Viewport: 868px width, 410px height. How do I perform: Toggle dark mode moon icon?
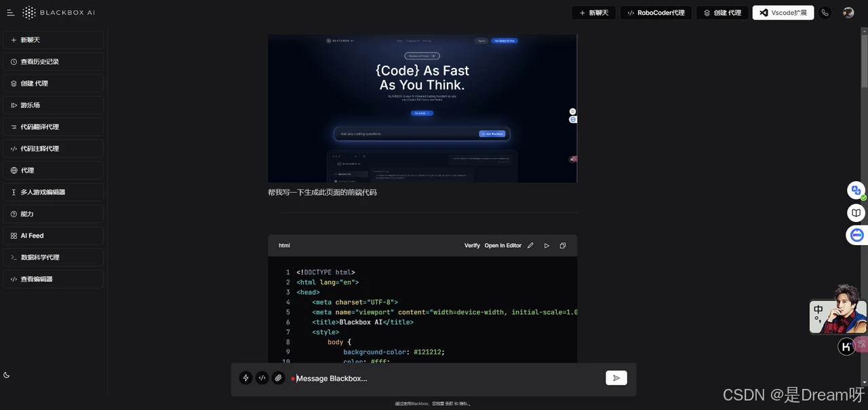click(x=7, y=375)
